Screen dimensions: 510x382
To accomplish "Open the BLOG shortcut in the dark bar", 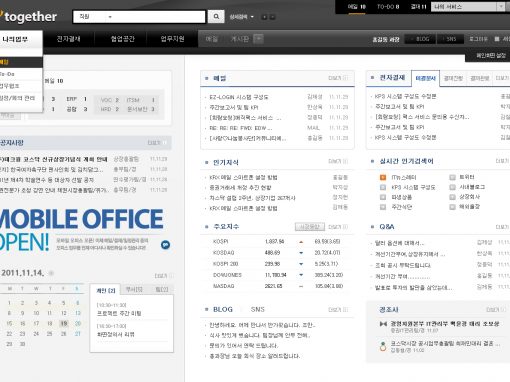I will (x=420, y=39).
